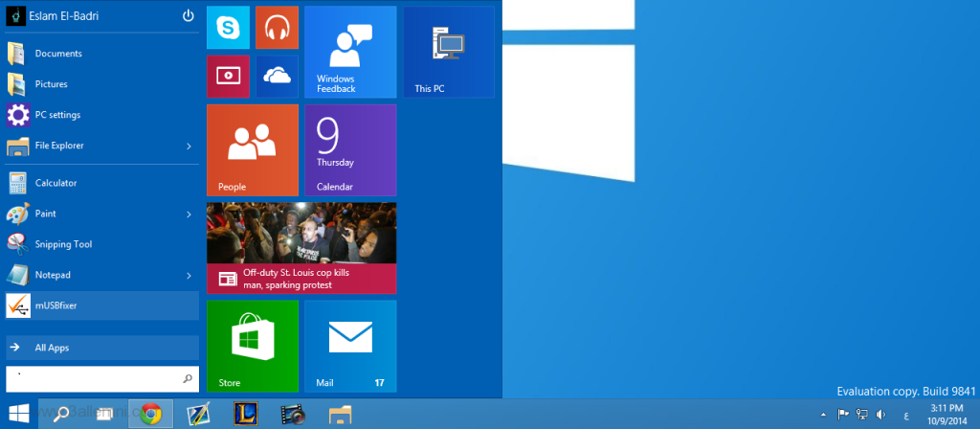Click the Start menu search box

pos(101,379)
